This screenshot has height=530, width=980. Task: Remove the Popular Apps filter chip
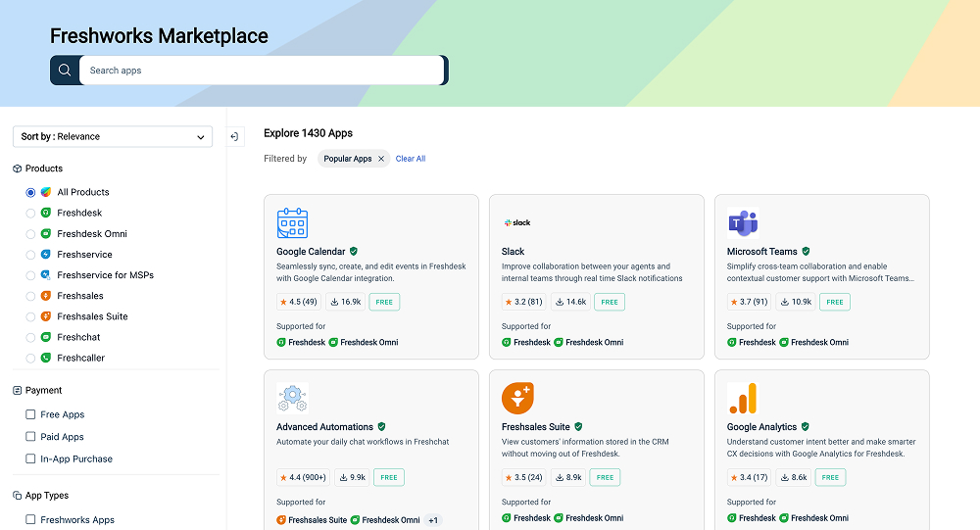point(381,159)
